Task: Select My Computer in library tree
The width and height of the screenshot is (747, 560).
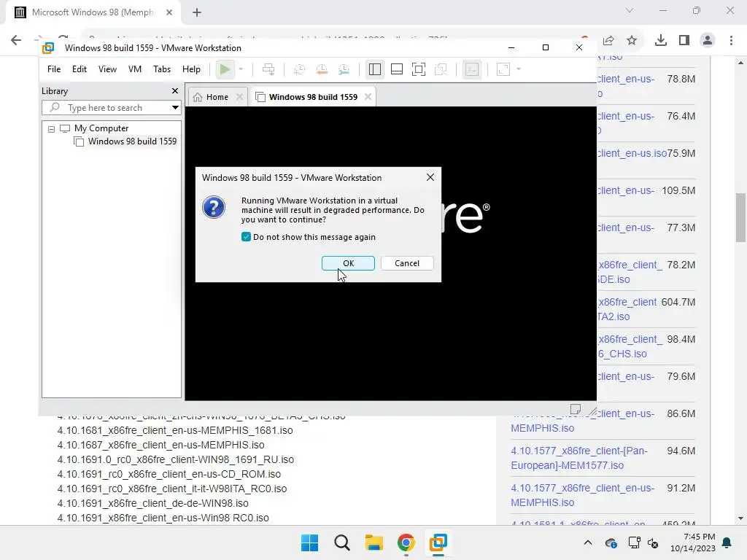Action: (101, 128)
